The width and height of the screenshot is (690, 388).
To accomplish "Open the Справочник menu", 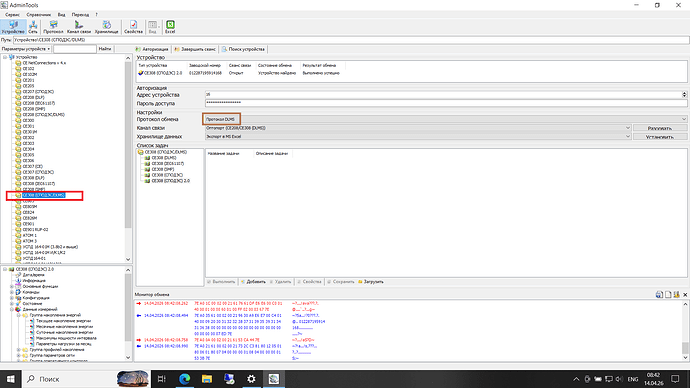I will pos(39,15).
